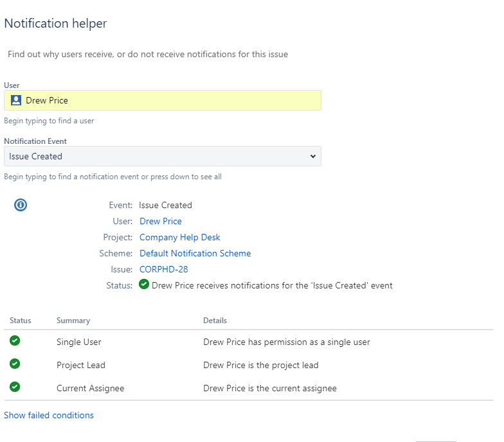
Task: Select the Current Assignee summary row
Action: tap(91, 388)
